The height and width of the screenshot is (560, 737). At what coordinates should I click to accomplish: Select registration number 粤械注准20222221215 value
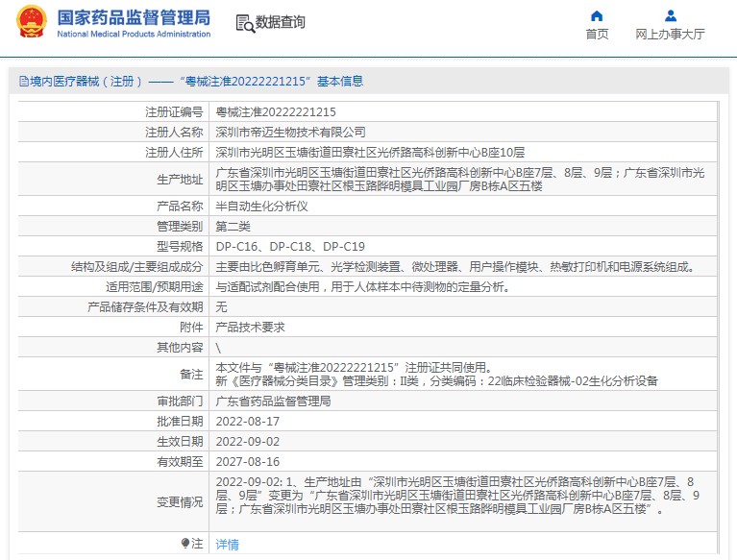276,111
